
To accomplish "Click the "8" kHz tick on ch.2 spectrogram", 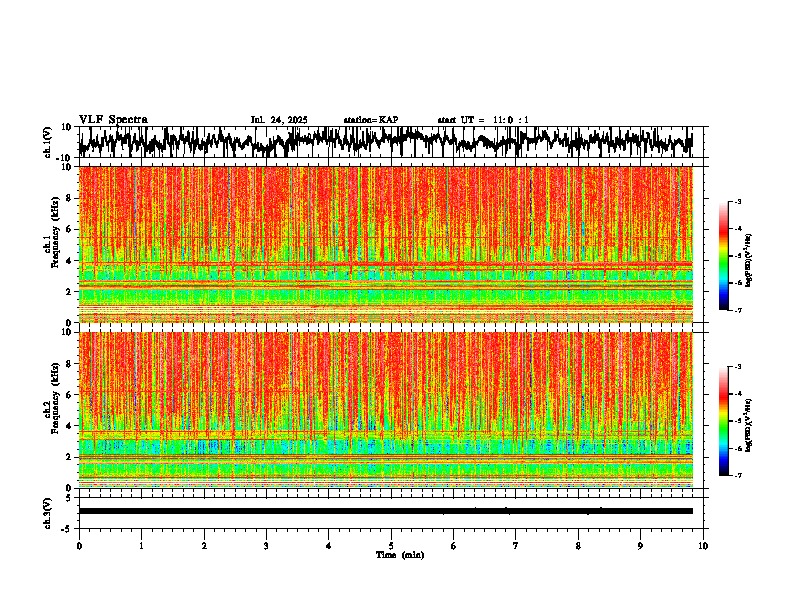I will click(x=69, y=364).
